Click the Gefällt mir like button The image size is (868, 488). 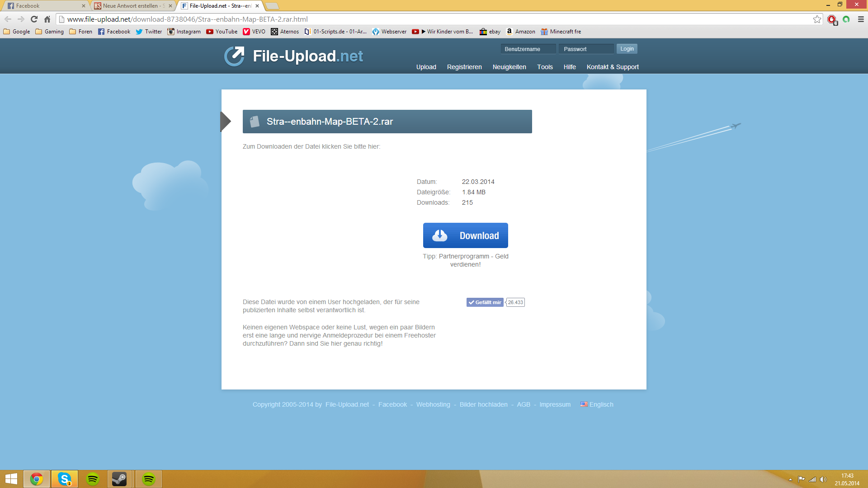tap(485, 302)
